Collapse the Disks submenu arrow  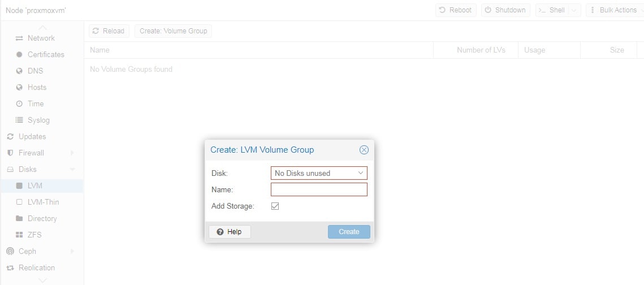tap(72, 169)
